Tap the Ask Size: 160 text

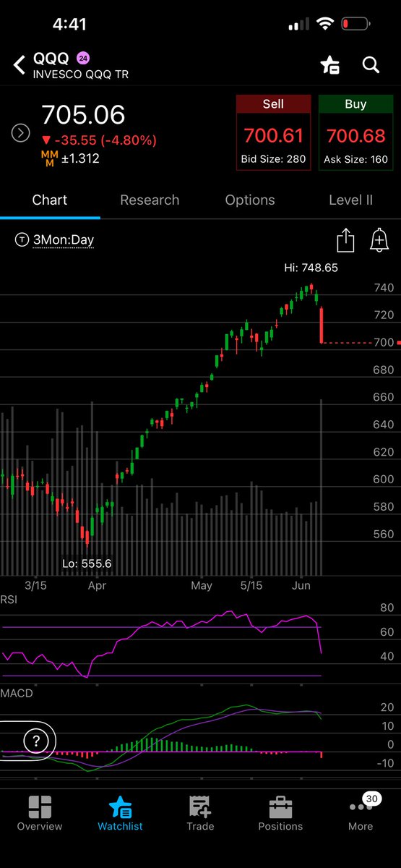pos(355,159)
